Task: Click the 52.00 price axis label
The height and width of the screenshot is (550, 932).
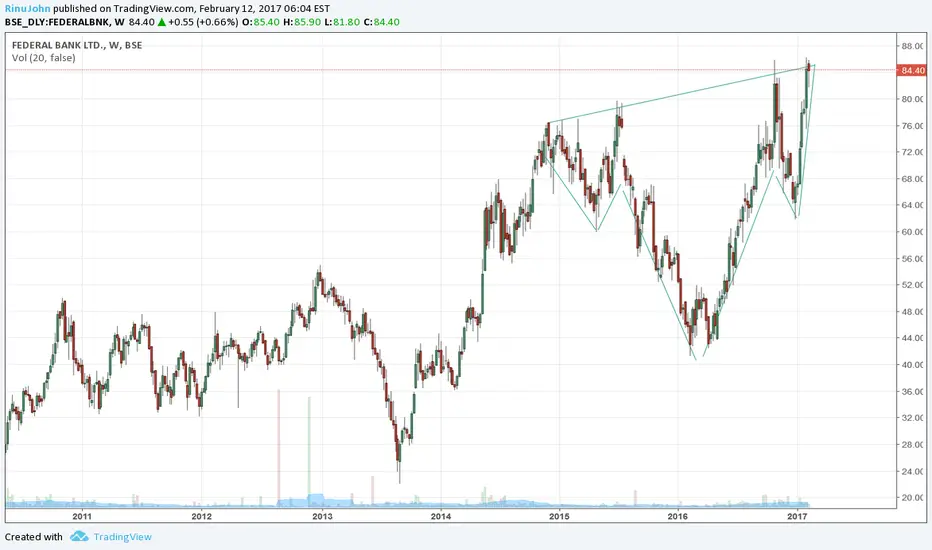Action: pyautogui.click(x=912, y=285)
